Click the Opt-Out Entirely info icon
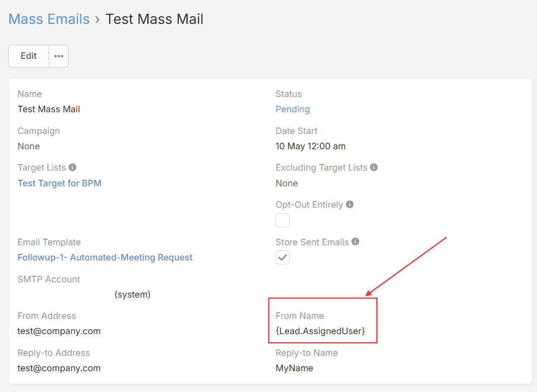537x392 pixels. (350, 205)
